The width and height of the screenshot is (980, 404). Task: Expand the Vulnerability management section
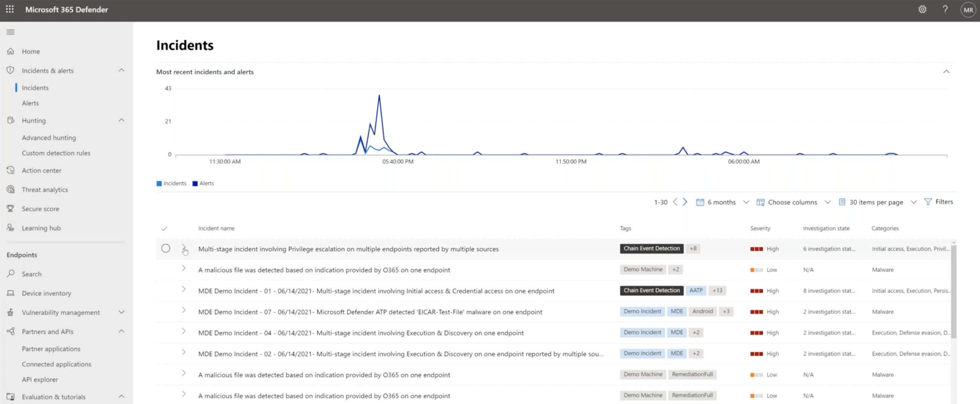[121, 312]
